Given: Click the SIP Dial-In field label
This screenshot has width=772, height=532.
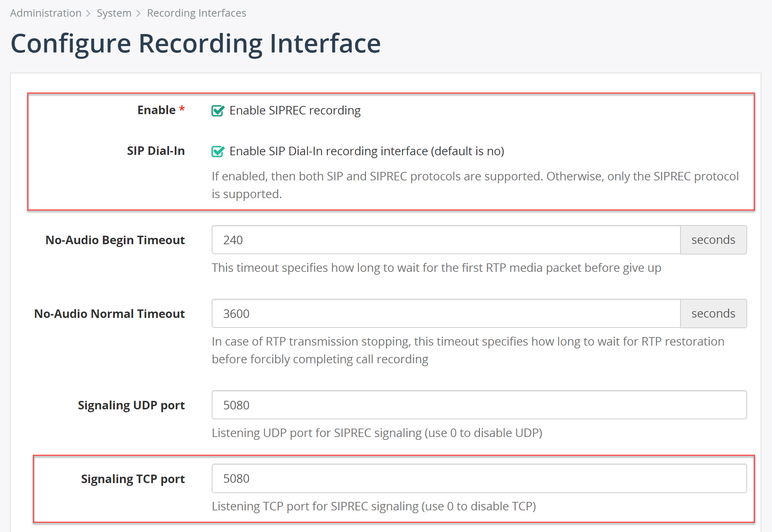Looking at the screenshot, I should [156, 151].
